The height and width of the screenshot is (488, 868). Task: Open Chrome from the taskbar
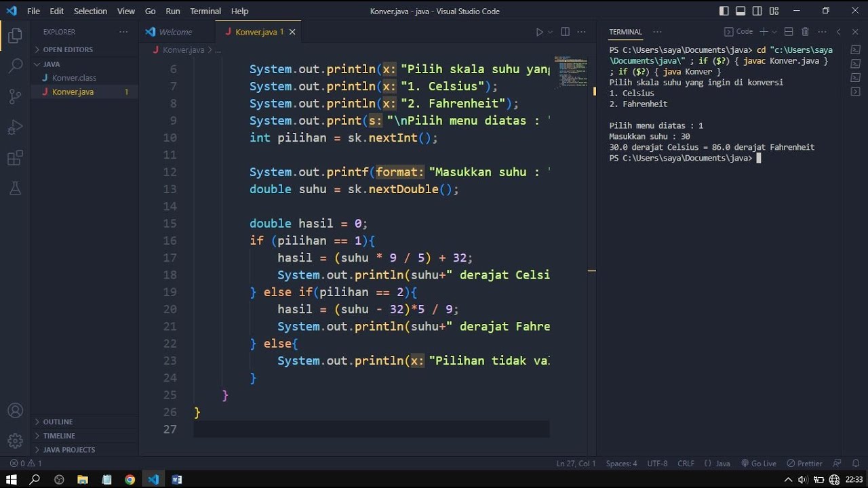[x=130, y=479]
